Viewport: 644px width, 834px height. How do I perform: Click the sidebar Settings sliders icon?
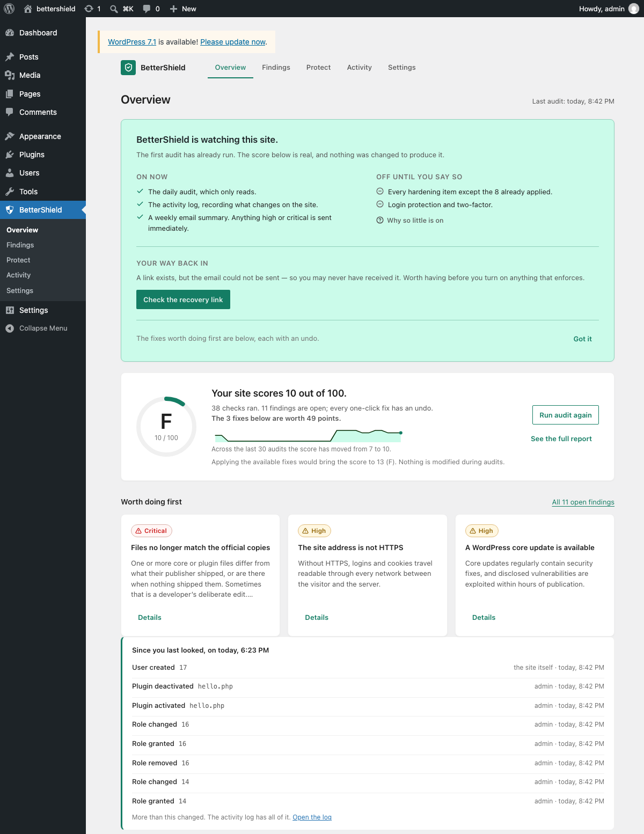[x=10, y=310]
